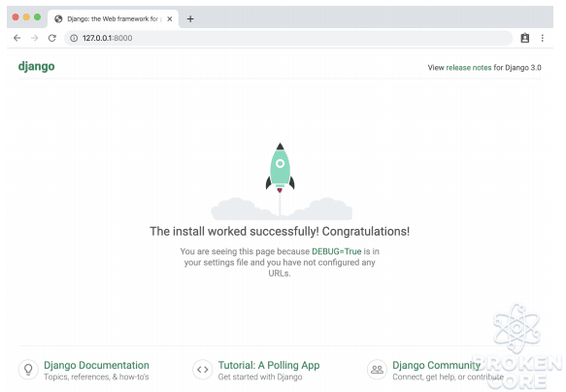Click the django logo heading
The width and height of the screenshot is (566, 392).
click(x=37, y=67)
